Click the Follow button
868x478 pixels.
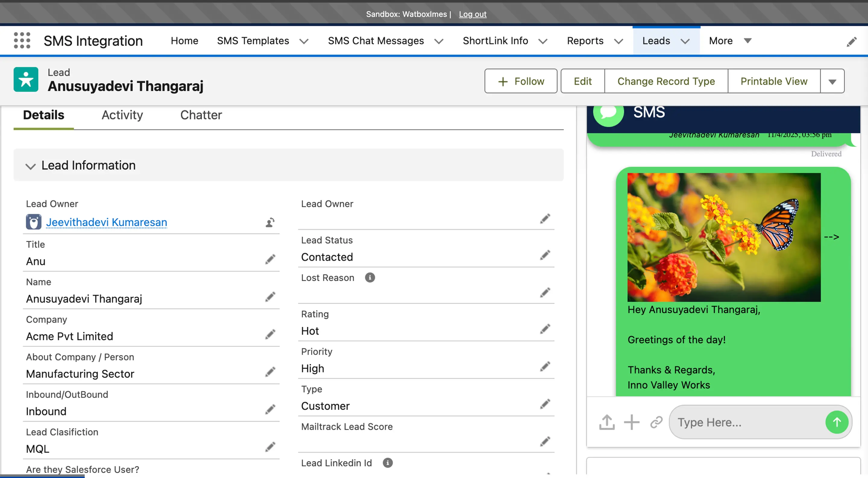click(521, 81)
